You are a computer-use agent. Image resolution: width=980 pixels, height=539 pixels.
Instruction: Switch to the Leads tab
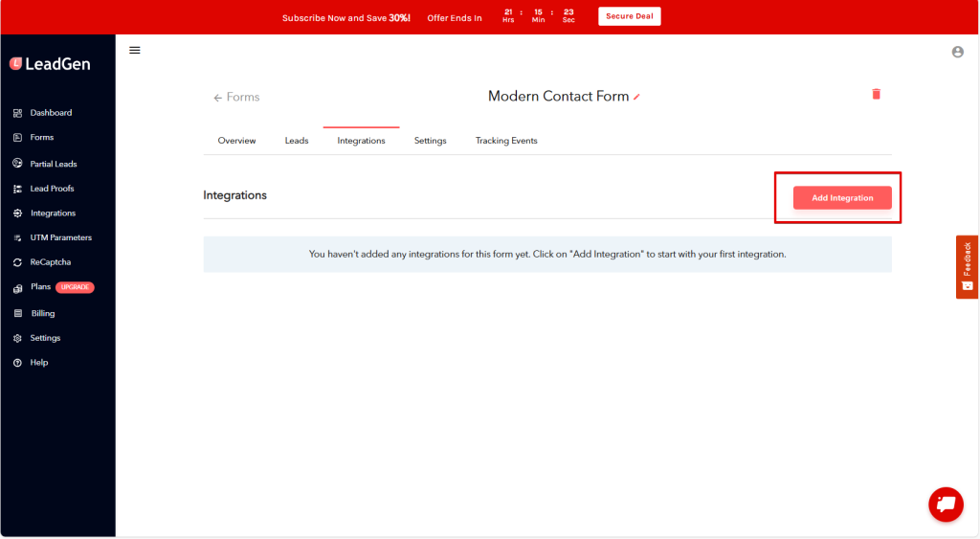[297, 141]
